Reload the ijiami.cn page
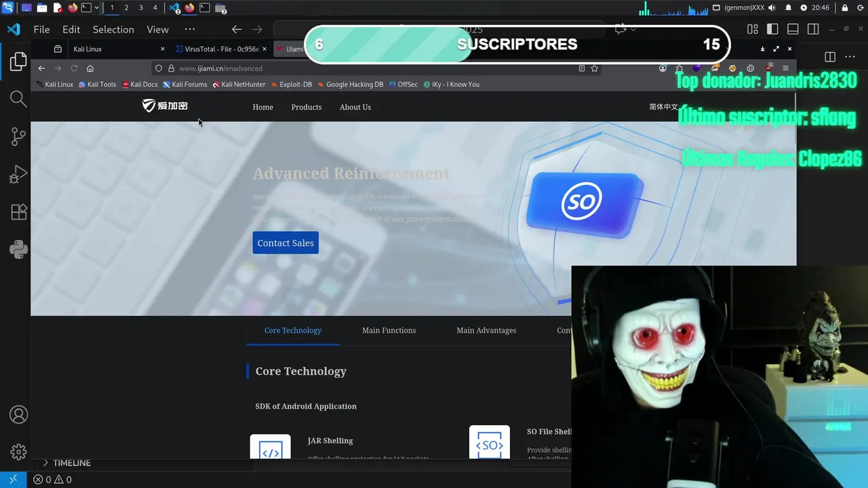 pos(74,68)
